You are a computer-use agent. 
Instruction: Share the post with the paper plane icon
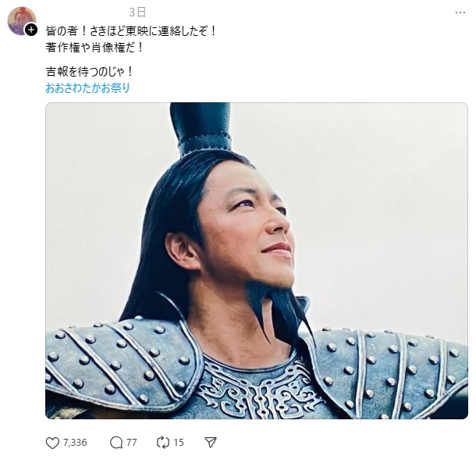point(211,442)
